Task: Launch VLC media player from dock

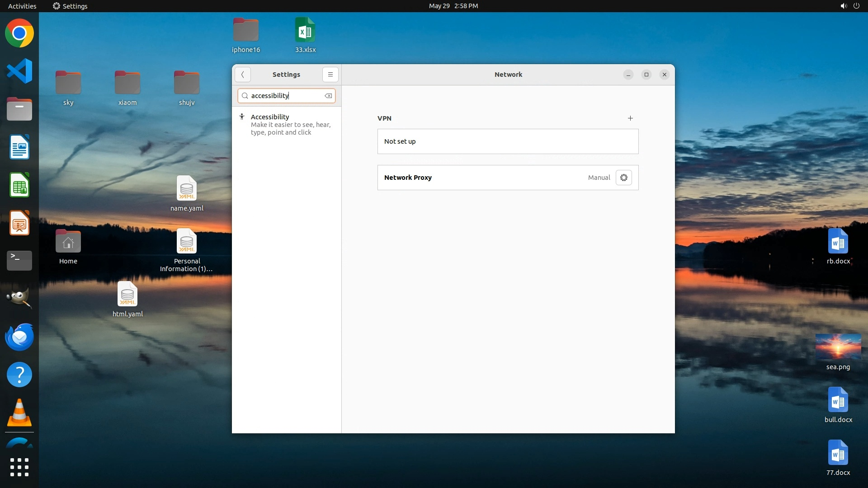Action: point(19,413)
